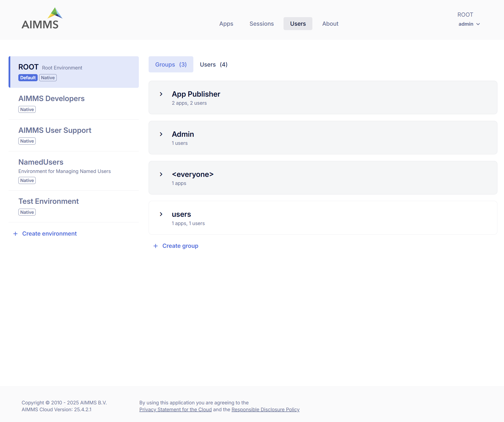The height and width of the screenshot is (422, 504).
Task: Click Create environment link
Action: [x=49, y=234]
